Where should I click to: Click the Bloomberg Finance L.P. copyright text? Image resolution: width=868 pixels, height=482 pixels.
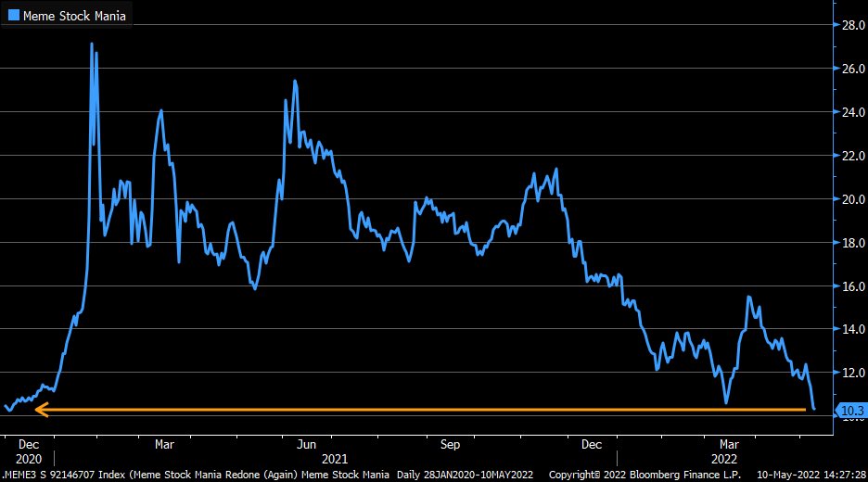[x=645, y=475]
